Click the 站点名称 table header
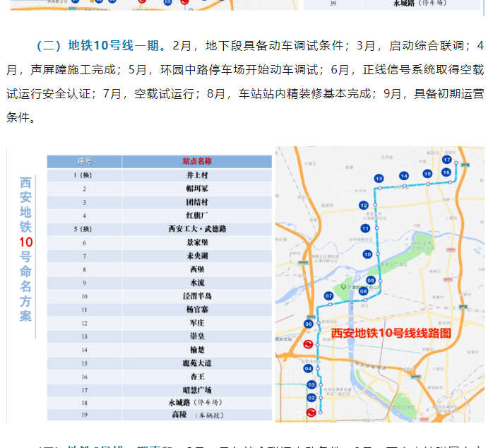The width and height of the screenshot is (493, 448). (x=197, y=161)
